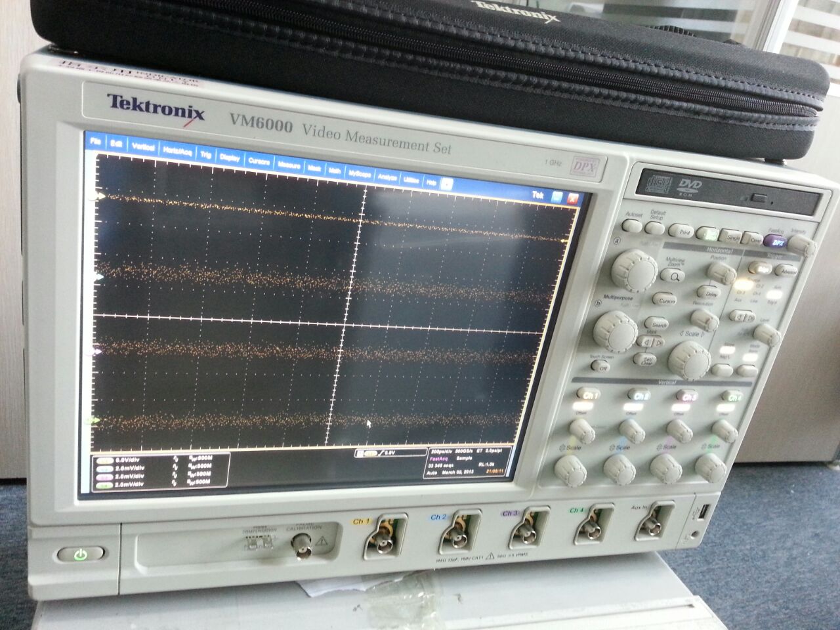This screenshot has height=630, width=840.
Task: Toggle the Touch Screen Off button
Action: pyautogui.click(x=600, y=367)
